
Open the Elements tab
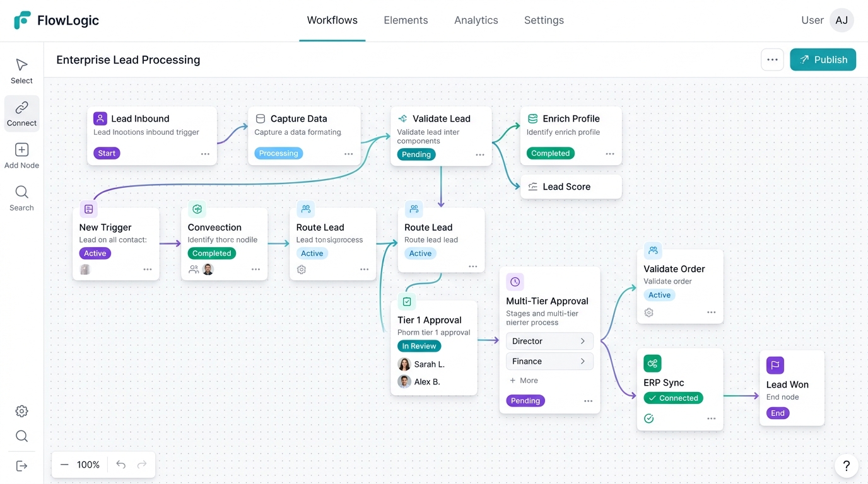click(406, 20)
